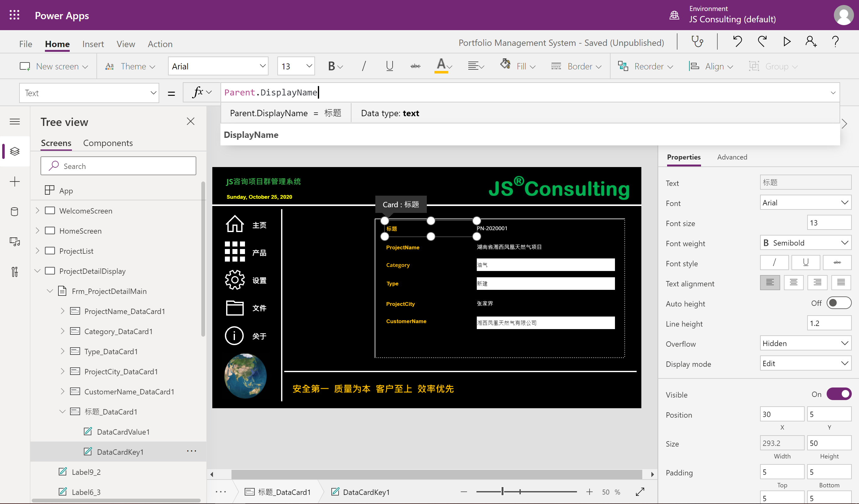The width and height of the screenshot is (859, 504).
Task: Open the Display mode Edit dropdown
Action: tap(806, 363)
